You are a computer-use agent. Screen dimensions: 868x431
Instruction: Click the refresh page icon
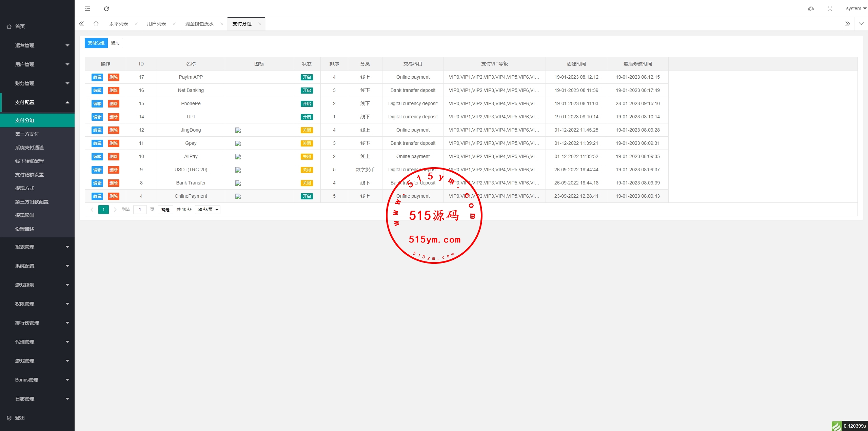pos(106,9)
